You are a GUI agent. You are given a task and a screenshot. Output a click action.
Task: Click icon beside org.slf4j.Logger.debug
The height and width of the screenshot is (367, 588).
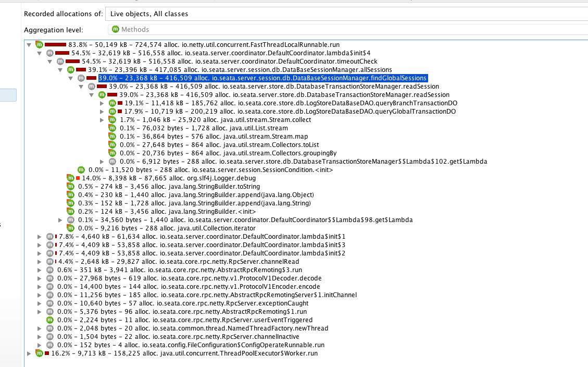click(70, 178)
